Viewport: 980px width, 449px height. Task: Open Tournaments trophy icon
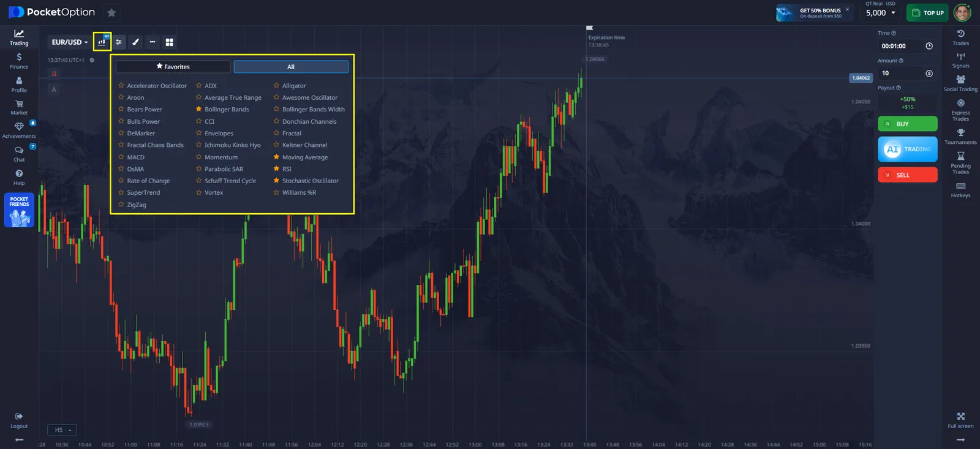coord(960,136)
